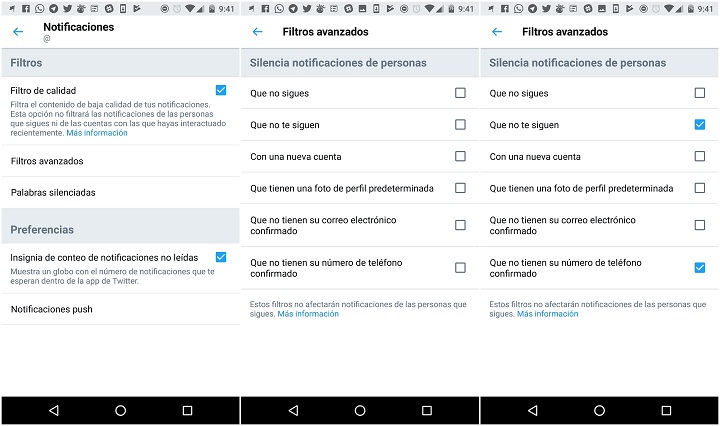
Task: Tap Android back triangle under the all-unchecked filters screen
Action: [293, 410]
